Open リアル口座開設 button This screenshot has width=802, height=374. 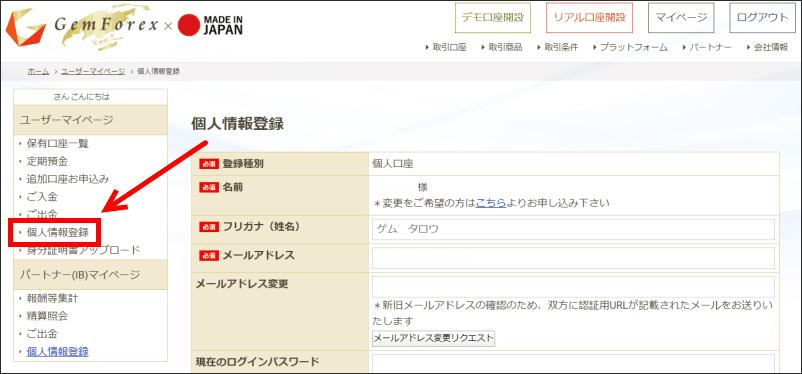[x=589, y=18]
